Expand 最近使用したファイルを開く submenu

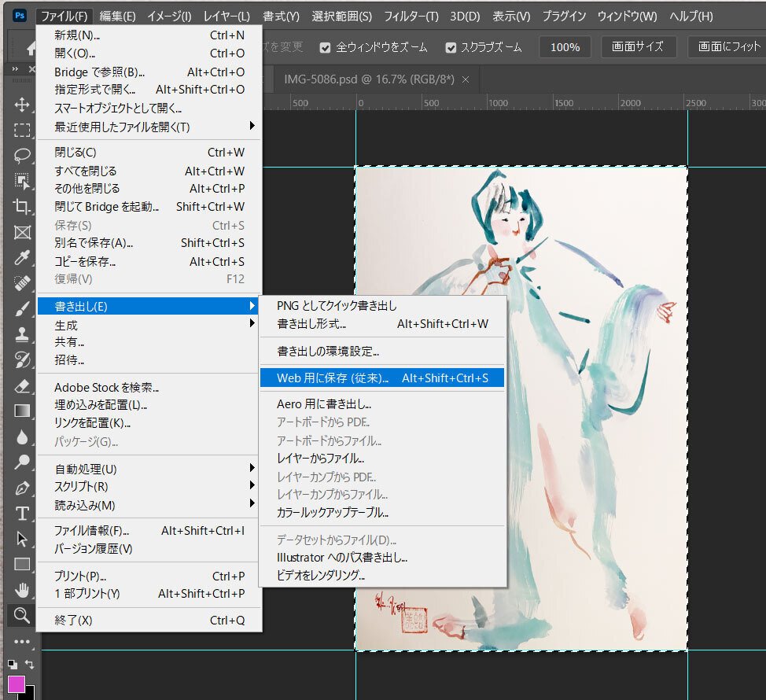click(149, 127)
